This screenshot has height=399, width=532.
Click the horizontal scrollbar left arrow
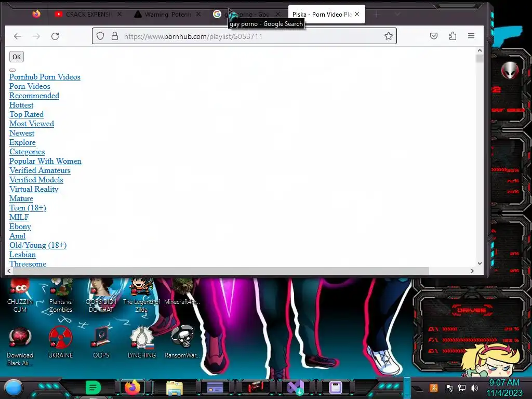pyautogui.click(x=9, y=271)
